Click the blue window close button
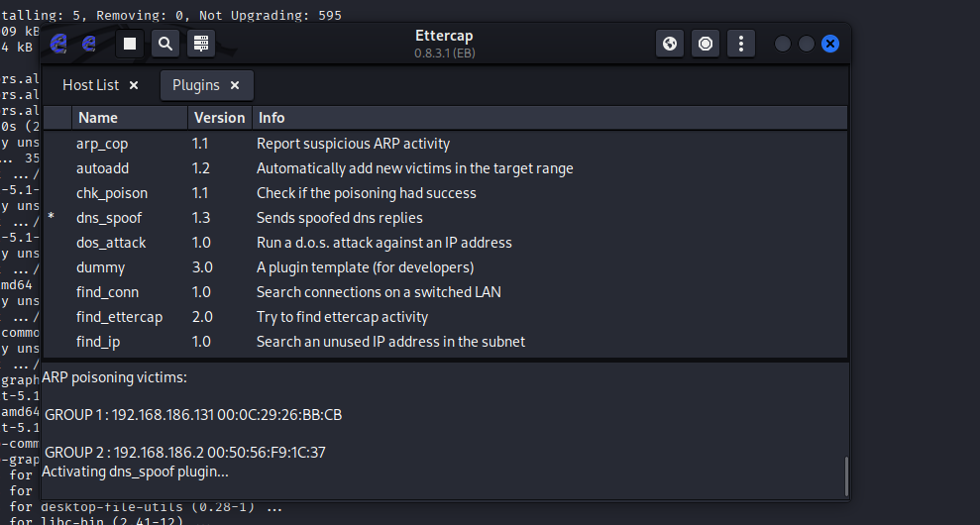Screen dimensions: 980x525 [x=830, y=44]
